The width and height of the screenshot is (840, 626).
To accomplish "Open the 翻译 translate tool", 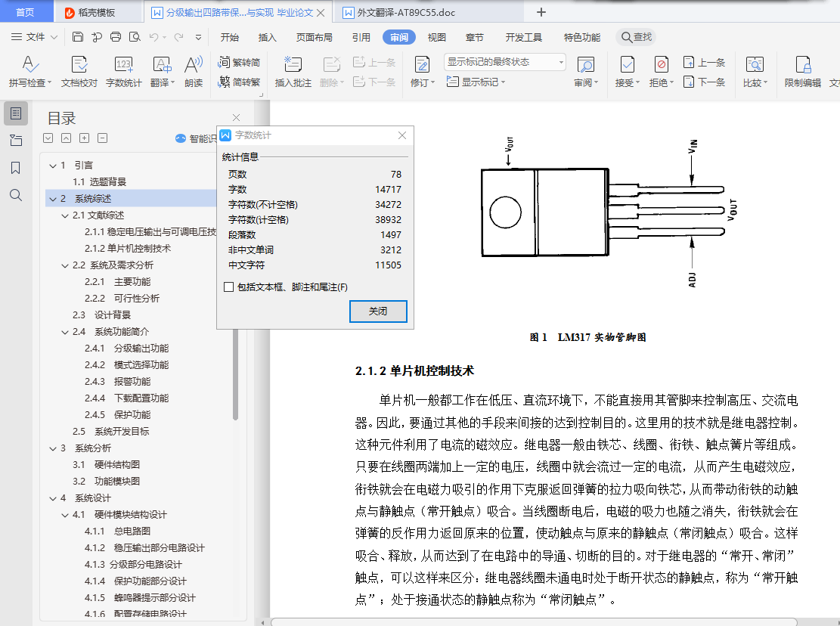I will (x=163, y=71).
